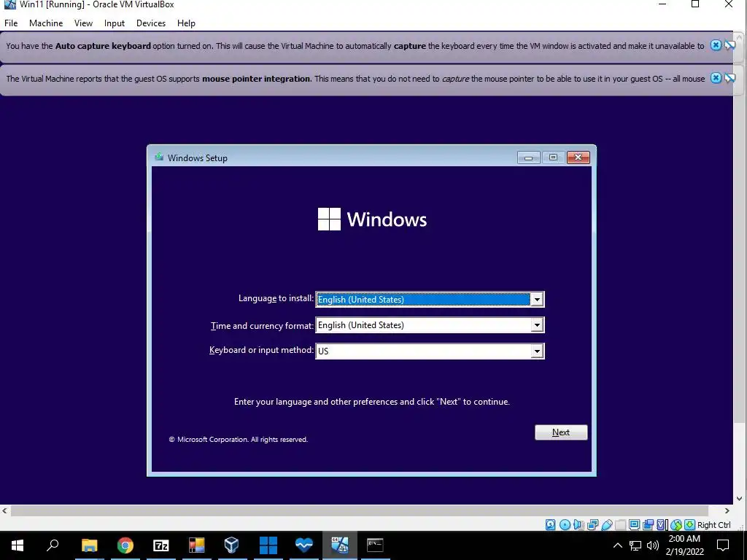Click the mouse integration indicator in status bar
The image size is (747, 560).
tap(676, 525)
